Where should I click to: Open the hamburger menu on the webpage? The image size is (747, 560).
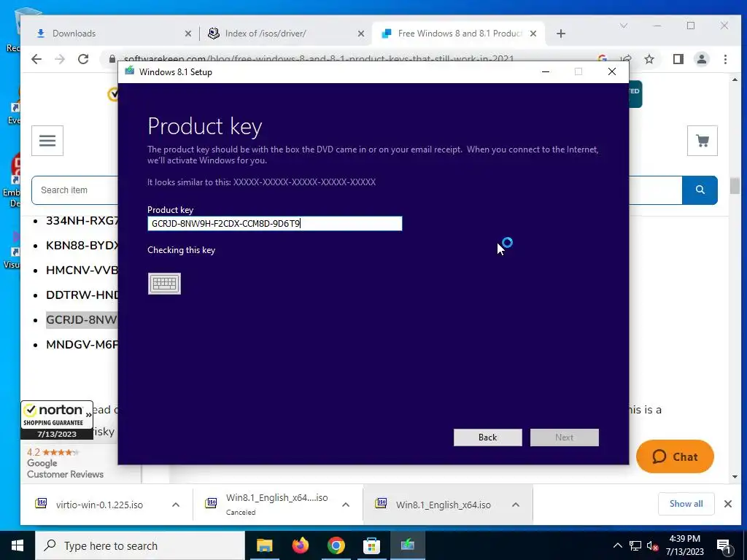coord(47,141)
